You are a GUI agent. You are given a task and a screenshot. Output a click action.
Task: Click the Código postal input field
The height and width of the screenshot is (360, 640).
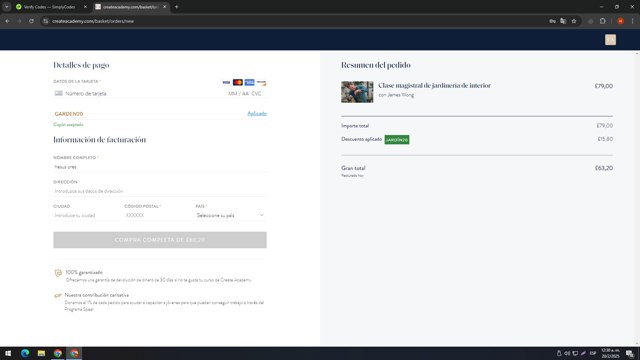158,215
